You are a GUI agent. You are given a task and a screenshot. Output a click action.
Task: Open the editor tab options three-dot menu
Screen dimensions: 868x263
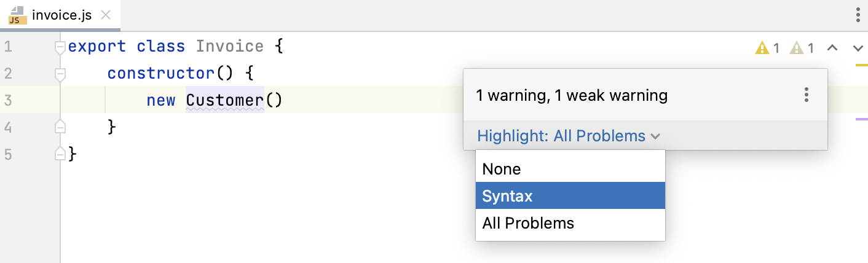pyautogui.click(x=858, y=15)
